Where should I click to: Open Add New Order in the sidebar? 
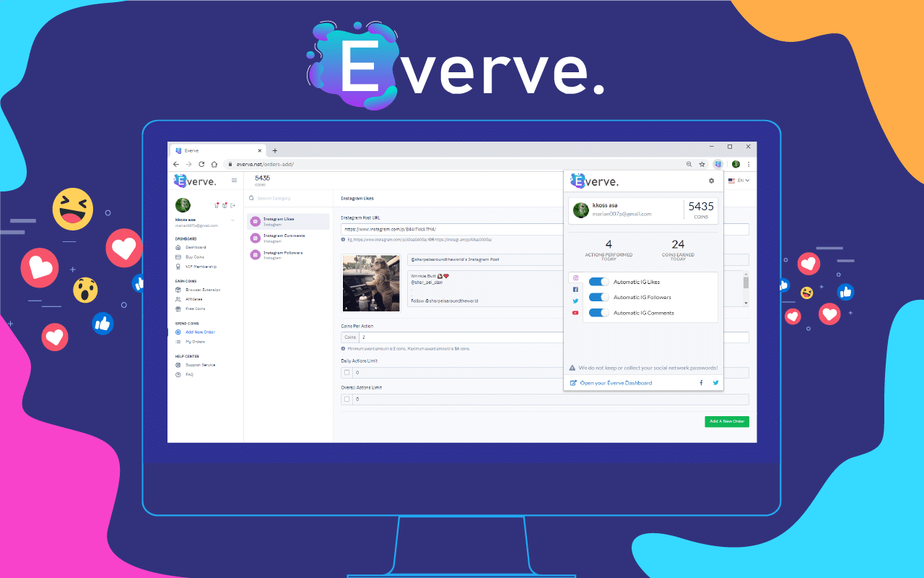pyautogui.click(x=199, y=332)
